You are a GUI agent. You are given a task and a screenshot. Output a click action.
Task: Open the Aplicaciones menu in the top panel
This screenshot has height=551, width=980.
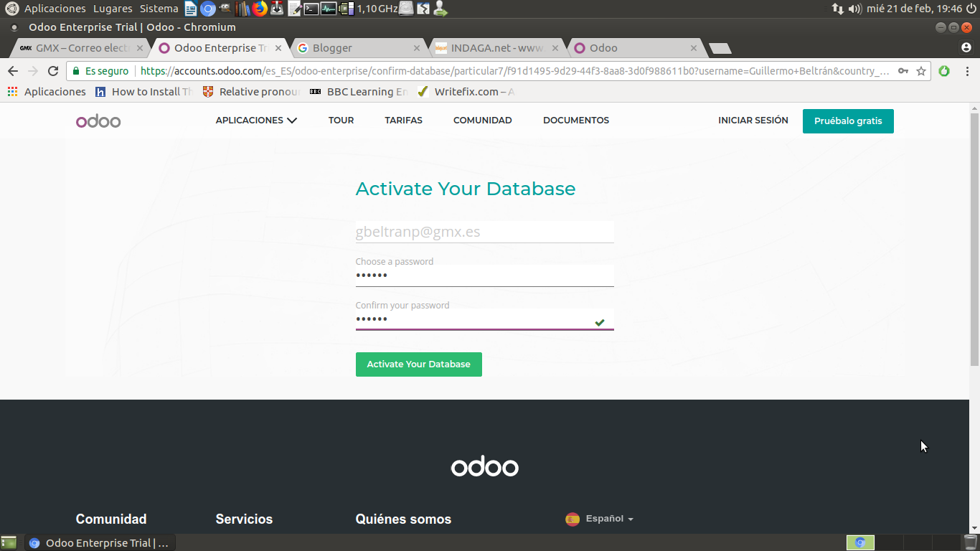click(x=55, y=9)
